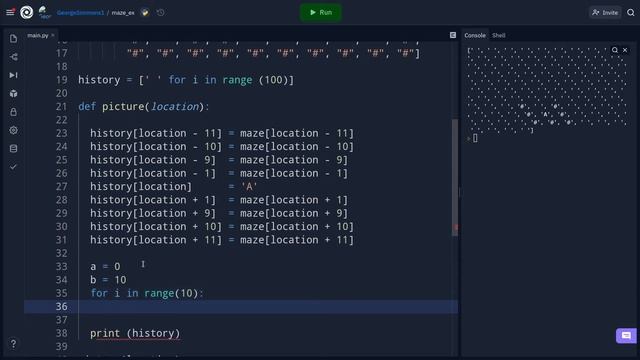Open the Database icon in the sidebar
The image size is (640, 360).
[x=13, y=149]
